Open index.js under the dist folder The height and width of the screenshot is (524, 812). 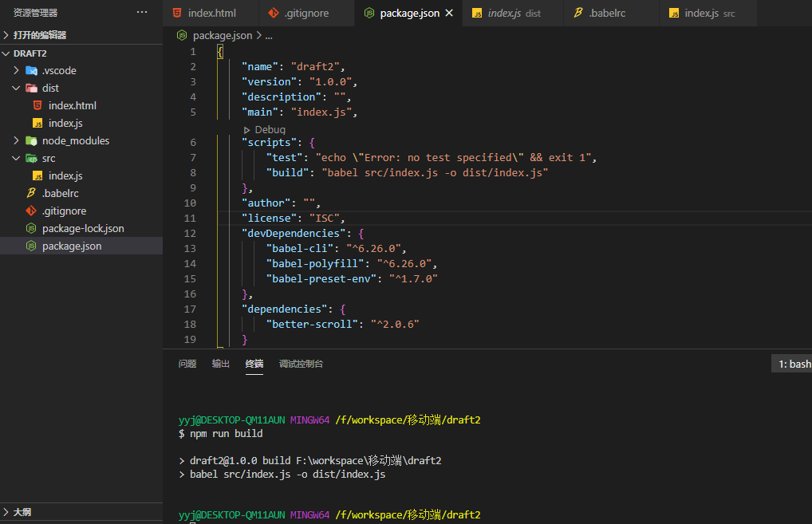(x=65, y=124)
